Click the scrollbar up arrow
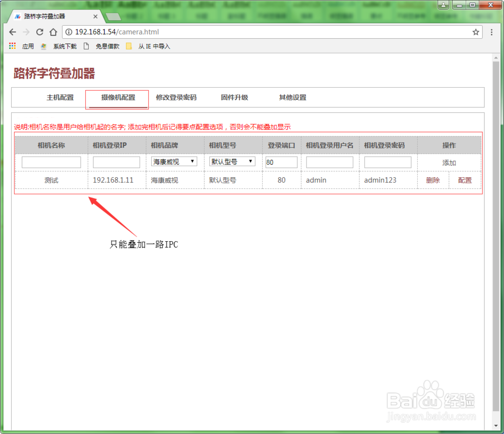The image size is (504, 434). pyautogui.click(x=495, y=58)
